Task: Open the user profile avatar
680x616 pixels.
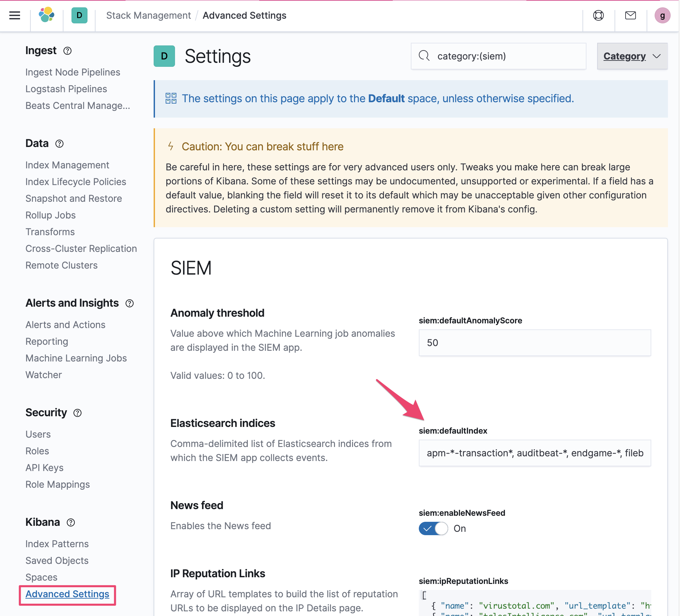Action: [x=662, y=15]
